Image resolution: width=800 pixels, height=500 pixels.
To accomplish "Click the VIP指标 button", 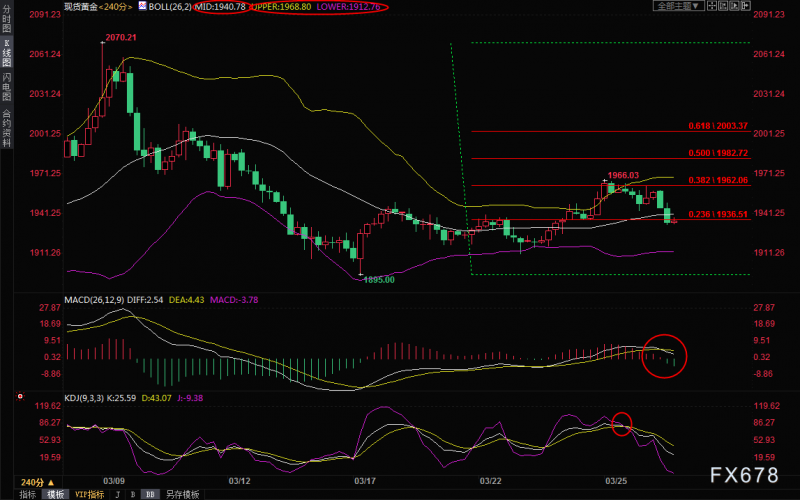I will [86, 494].
